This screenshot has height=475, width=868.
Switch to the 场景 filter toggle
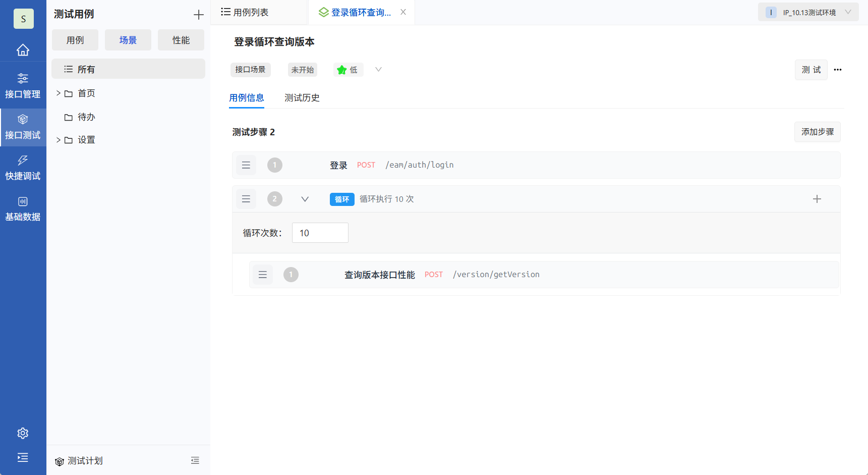[128, 40]
